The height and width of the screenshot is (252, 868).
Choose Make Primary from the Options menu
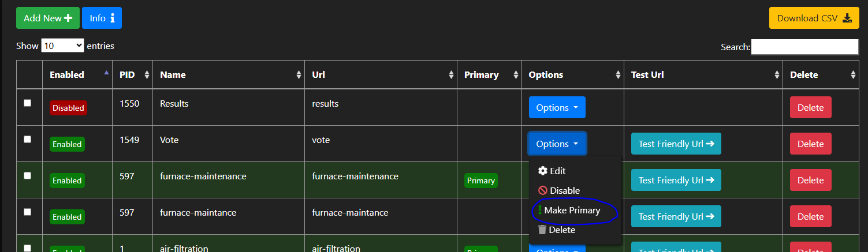[x=572, y=210]
